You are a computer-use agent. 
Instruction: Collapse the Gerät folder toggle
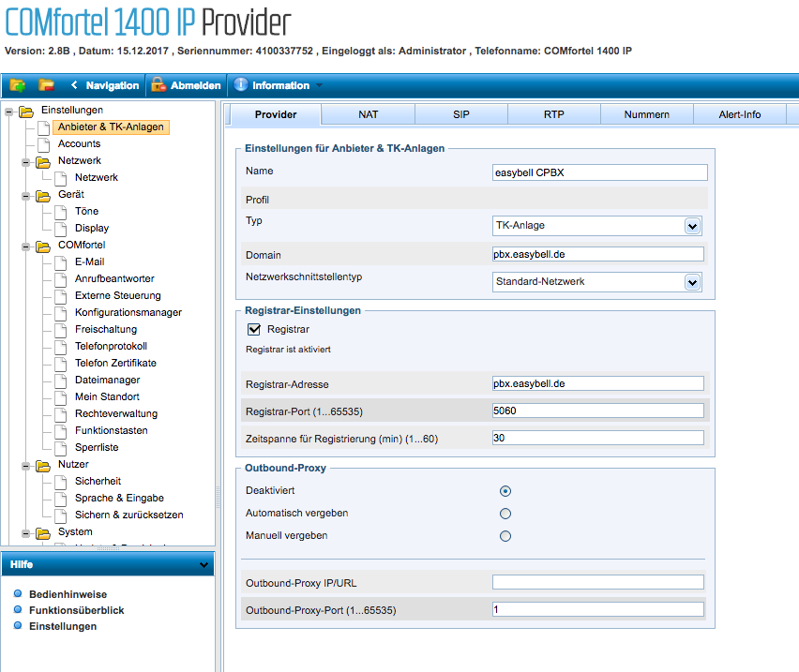[x=25, y=196]
